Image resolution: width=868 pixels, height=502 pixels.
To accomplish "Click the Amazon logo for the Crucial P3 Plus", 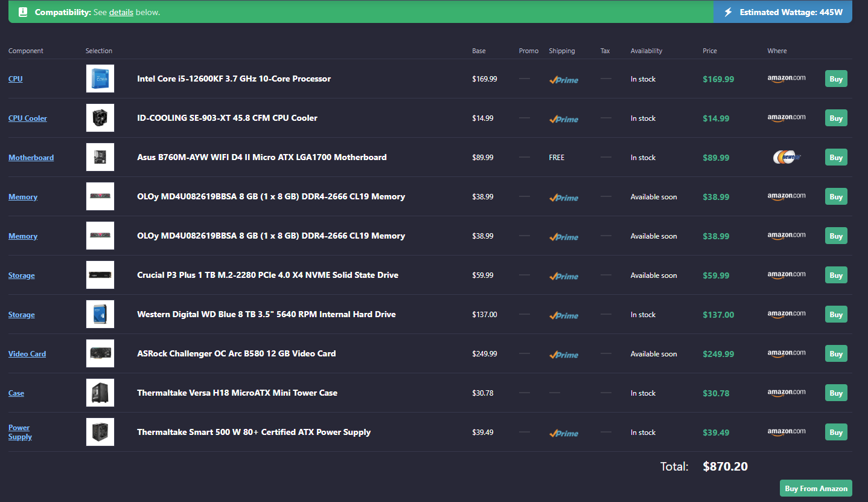I will tap(787, 275).
